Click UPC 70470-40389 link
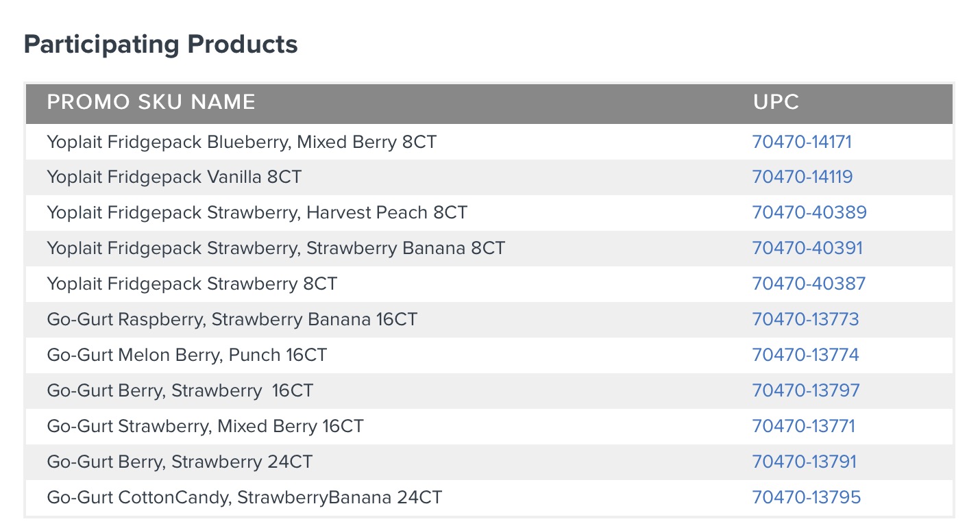Screen dimensions: 980x528 coord(809,213)
